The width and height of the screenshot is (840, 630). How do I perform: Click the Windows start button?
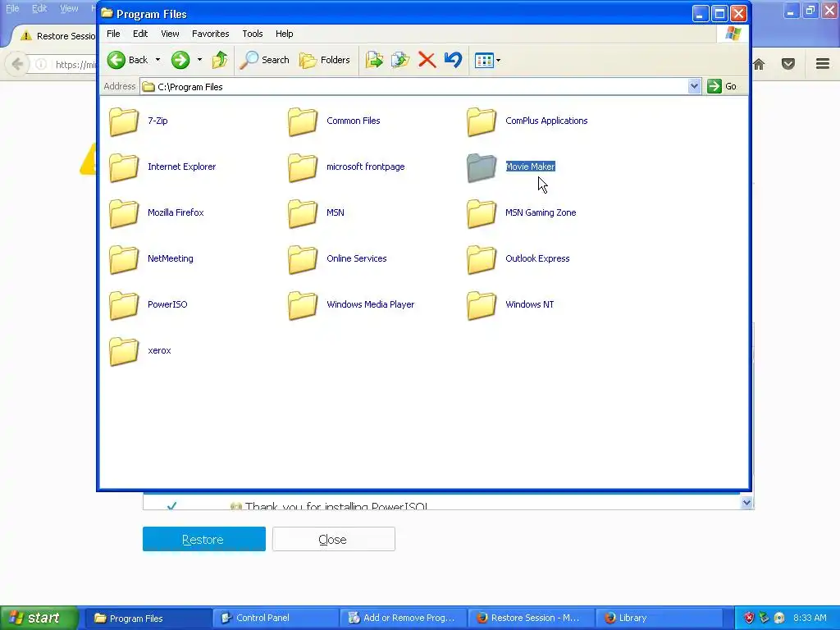tap(39, 618)
